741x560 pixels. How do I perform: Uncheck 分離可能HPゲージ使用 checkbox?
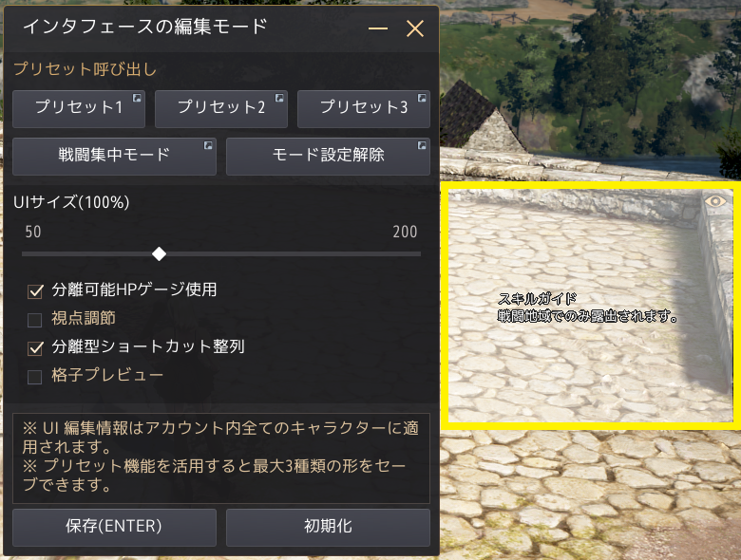pos(35,290)
